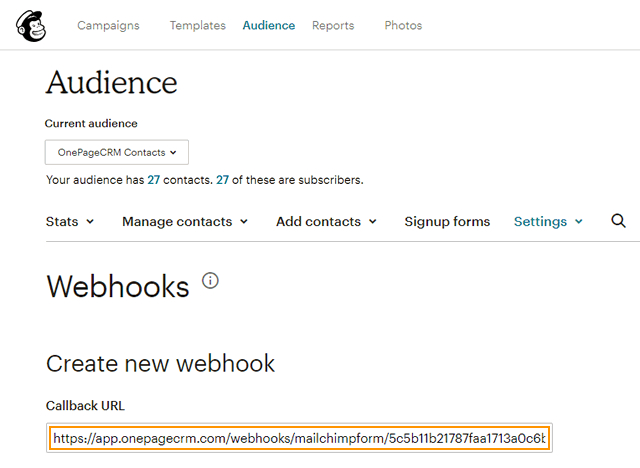Open the Templates nav item

[x=198, y=25]
